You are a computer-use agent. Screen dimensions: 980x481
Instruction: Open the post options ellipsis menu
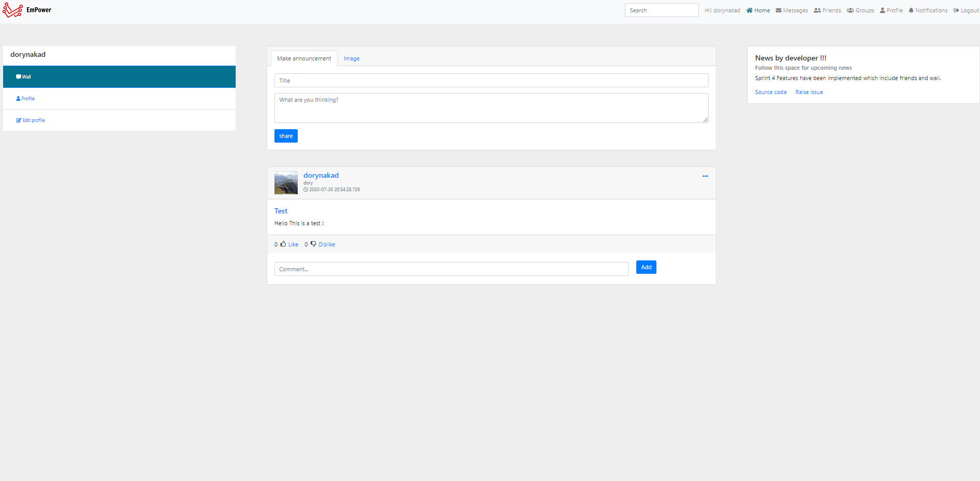tap(705, 176)
